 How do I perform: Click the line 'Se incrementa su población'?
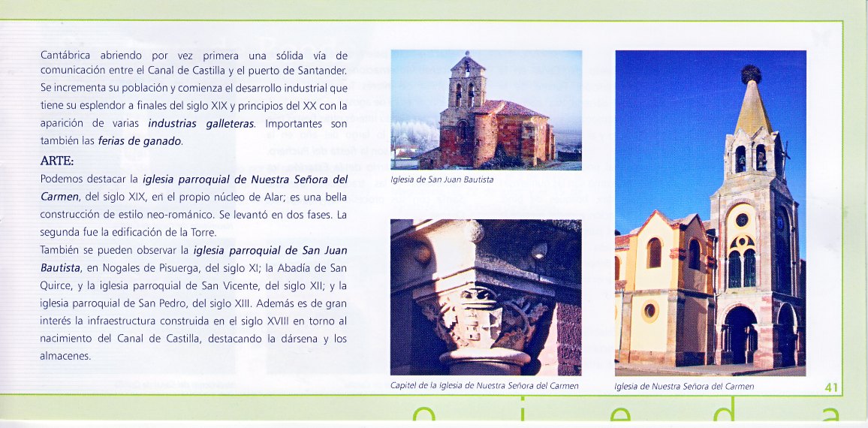[194, 88]
